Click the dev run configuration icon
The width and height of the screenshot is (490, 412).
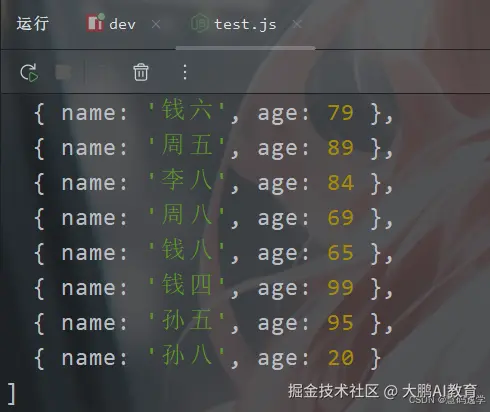coord(95,23)
